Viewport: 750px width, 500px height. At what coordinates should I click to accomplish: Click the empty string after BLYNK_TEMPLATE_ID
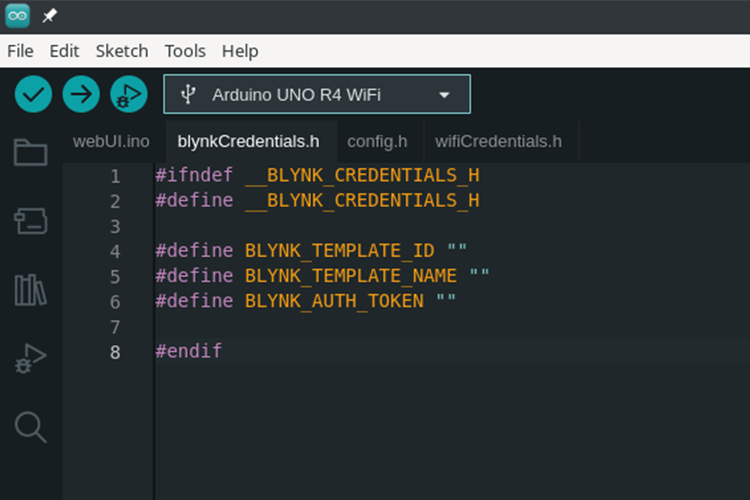click(x=457, y=248)
